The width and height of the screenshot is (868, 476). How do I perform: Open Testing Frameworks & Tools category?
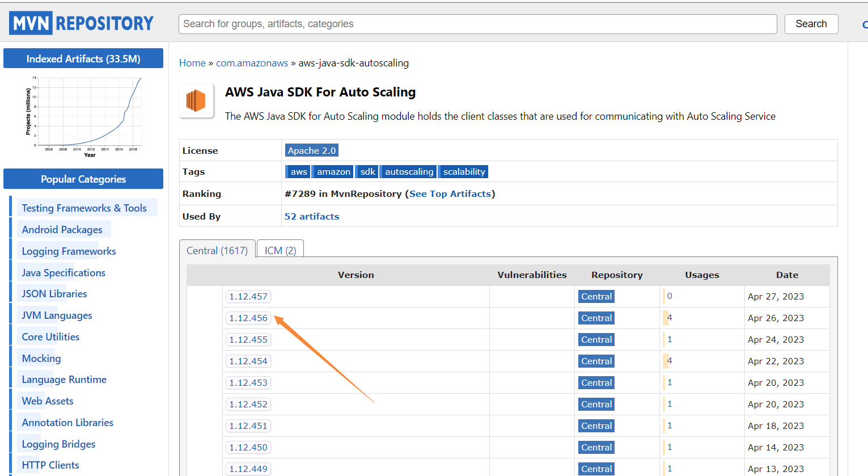tap(84, 208)
